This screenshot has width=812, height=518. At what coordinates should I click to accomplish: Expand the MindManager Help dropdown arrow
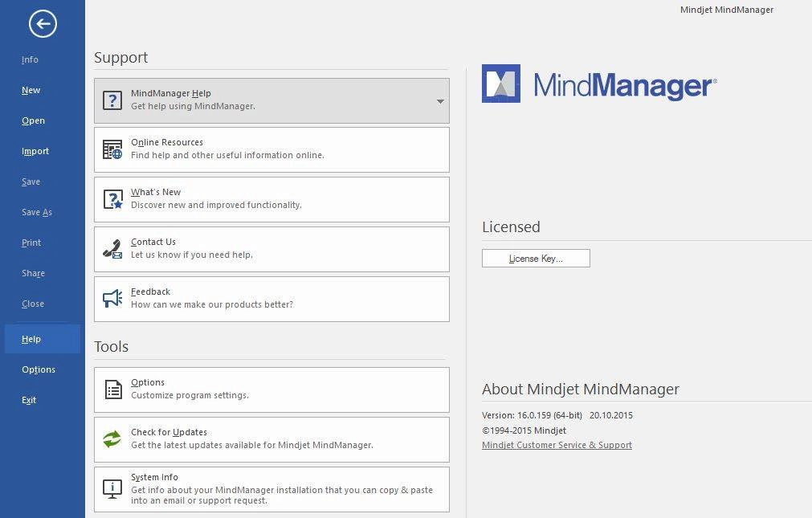click(440, 101)
